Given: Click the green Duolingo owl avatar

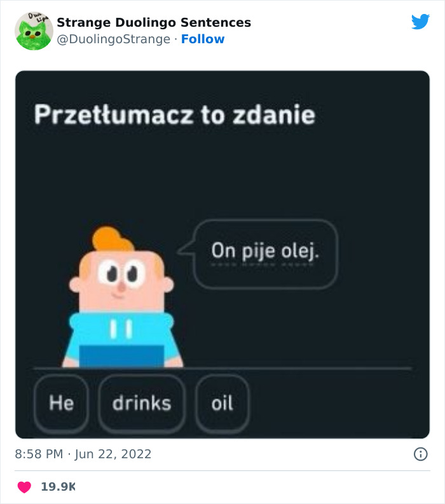Looking at the screenshot, I should 34,31.
